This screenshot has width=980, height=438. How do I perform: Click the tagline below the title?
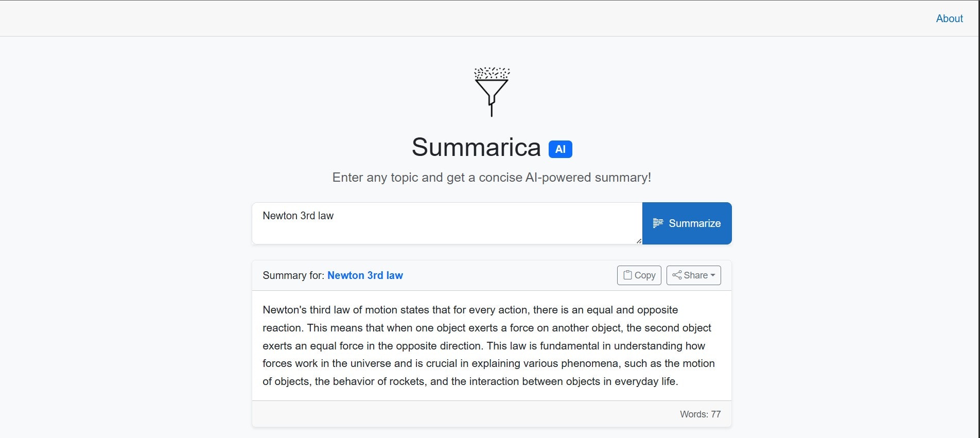coord(492,177)
